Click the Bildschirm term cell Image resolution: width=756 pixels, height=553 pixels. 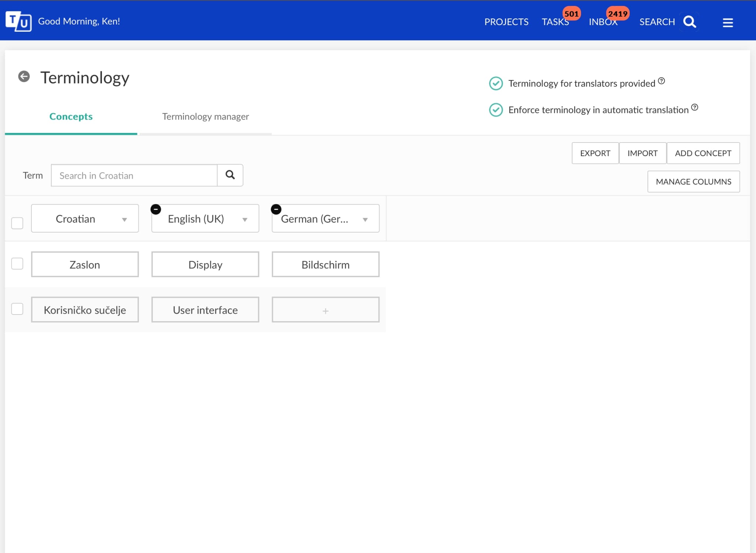tap(326, 264)
